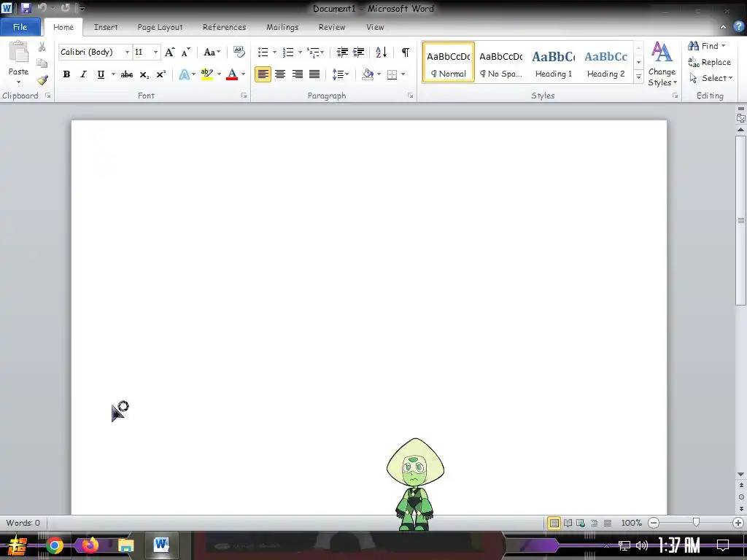Toggle Italic formatting
This screenshot has height=560, width=747.
click(x=83, y=74)
